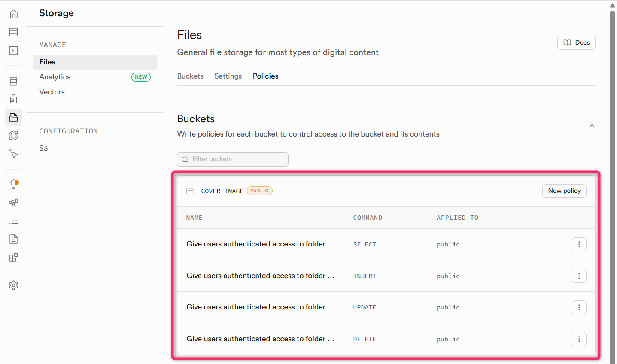Screen dimensions: 617x364
Task: Open the three-dot menu for SELECT policy
Action: pyautogui.click(x=579, y=244)
